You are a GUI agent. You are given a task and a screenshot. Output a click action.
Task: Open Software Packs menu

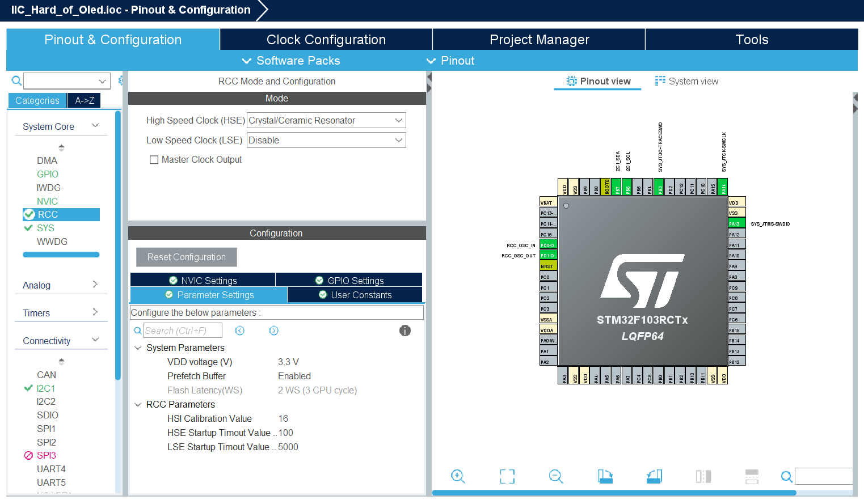coord(291,61)
